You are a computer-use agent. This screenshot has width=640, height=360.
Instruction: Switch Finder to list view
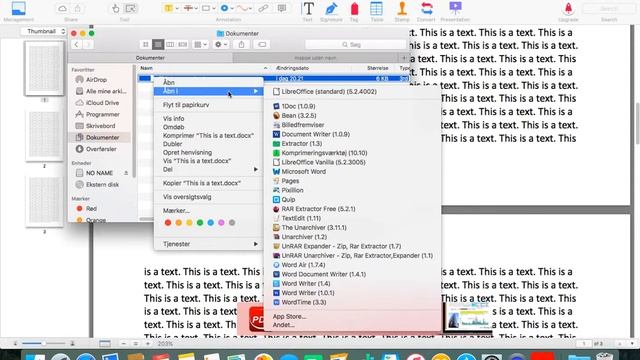[158, 44]
